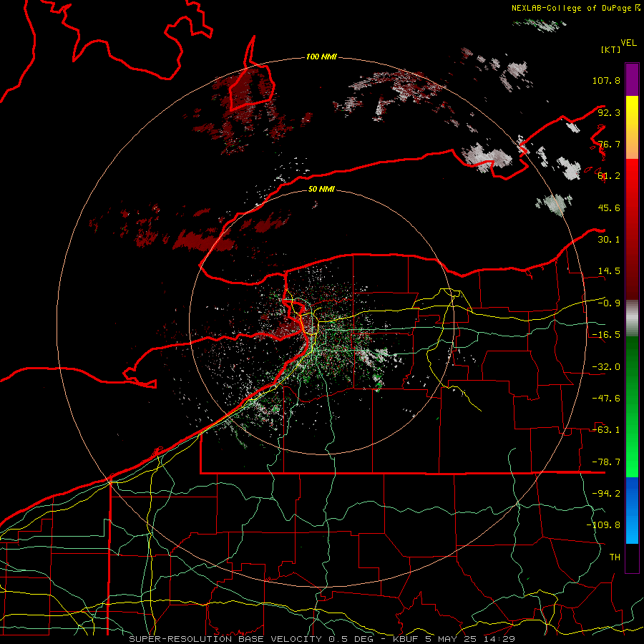Click the -109.8 velocity scale value
644x644 pixels.
[603, 525]
